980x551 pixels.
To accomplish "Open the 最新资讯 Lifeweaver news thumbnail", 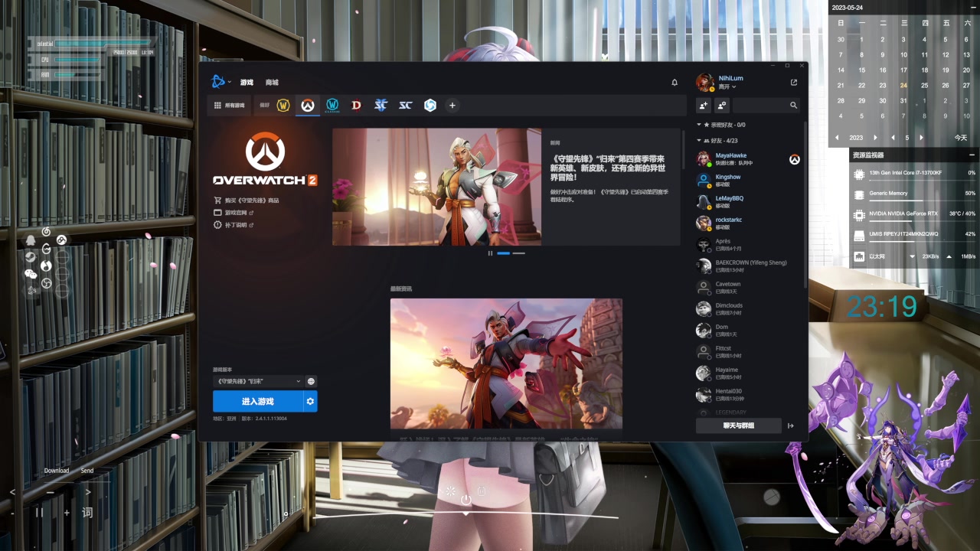I will [x=506, y=364].
